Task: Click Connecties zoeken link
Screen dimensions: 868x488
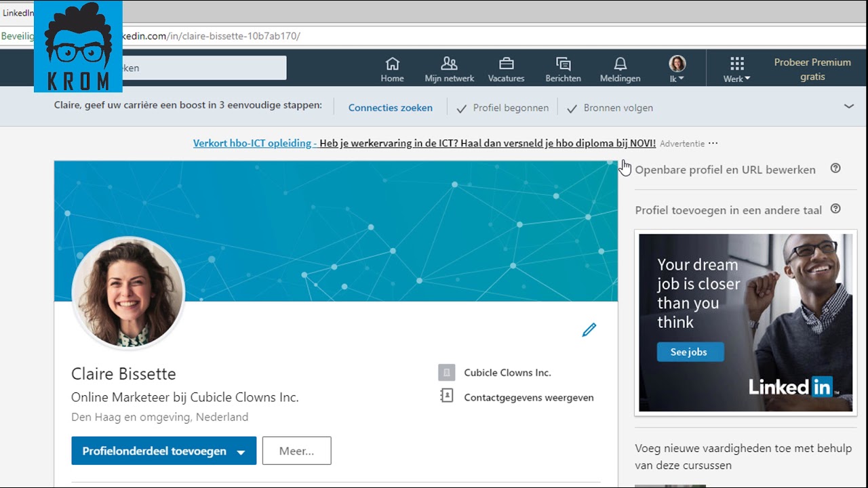Action: pyautogui.click(x=390, y=108)
